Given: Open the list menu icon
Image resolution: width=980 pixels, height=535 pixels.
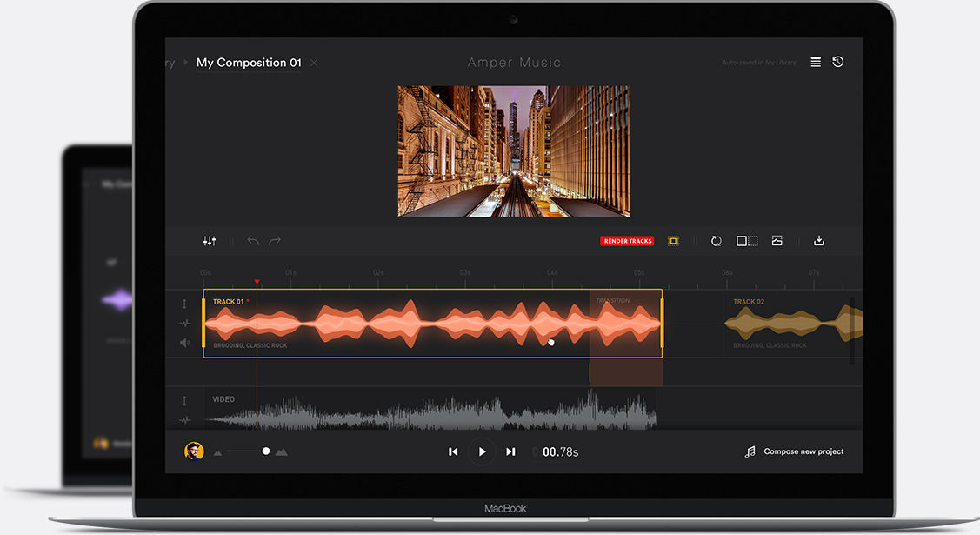Looking at the screenshot, I should pyautogui.click(x=816, y=62).
